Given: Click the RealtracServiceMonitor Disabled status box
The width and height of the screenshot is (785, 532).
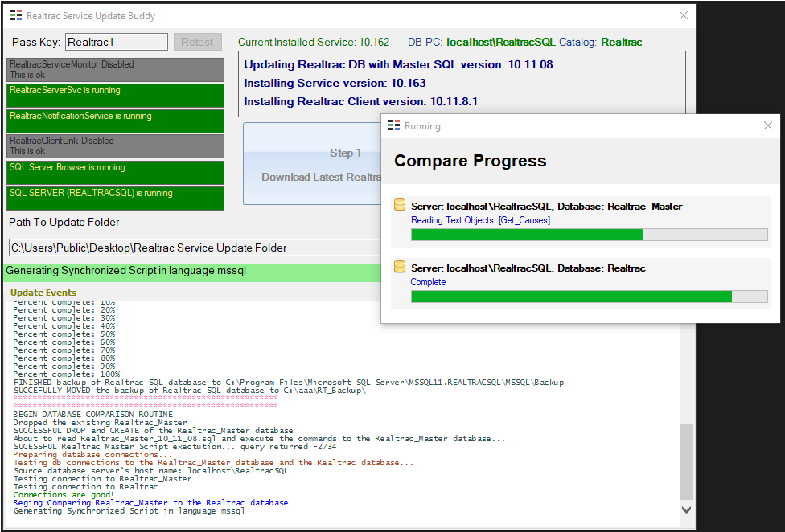Looking at the screenshot, I should [x=115, y=69].
